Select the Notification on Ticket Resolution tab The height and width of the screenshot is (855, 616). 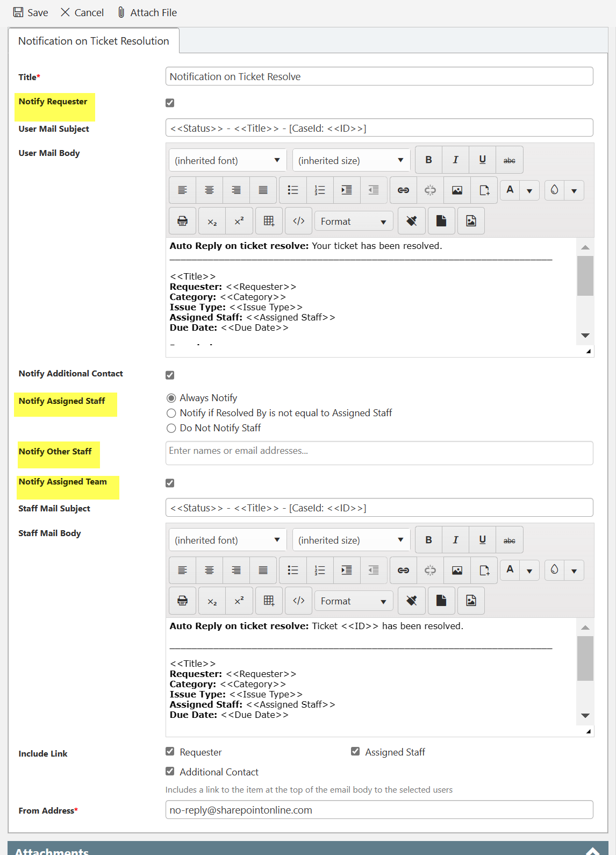click(94, 41)
